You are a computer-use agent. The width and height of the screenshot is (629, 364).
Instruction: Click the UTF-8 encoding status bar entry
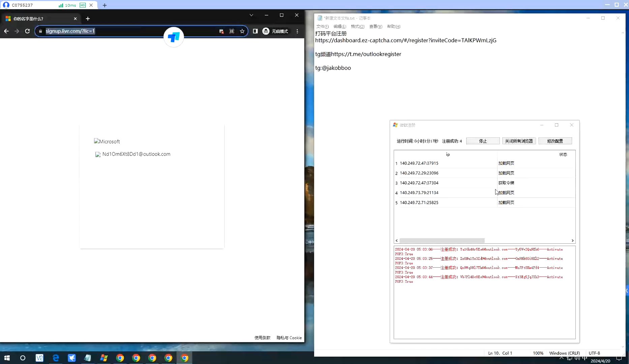pos(594,353)
